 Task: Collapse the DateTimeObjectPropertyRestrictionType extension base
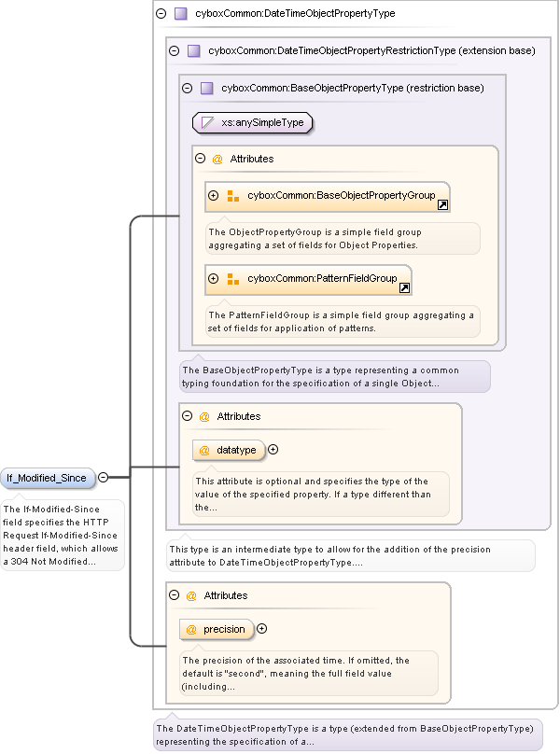click(x=175, y=51)
